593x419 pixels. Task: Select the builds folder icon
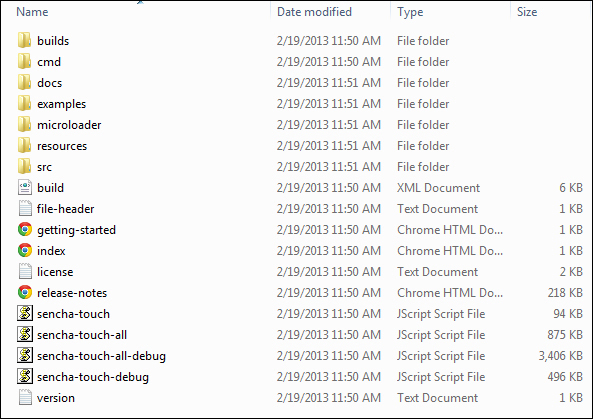[25, 40]
